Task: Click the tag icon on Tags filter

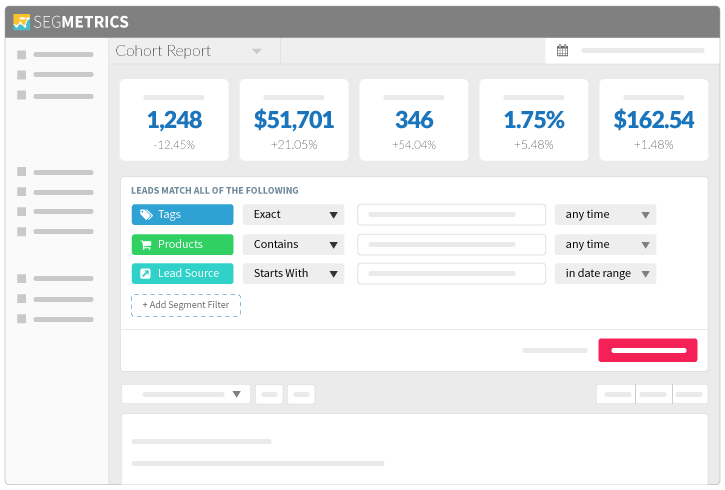Action: coord(146,215)
